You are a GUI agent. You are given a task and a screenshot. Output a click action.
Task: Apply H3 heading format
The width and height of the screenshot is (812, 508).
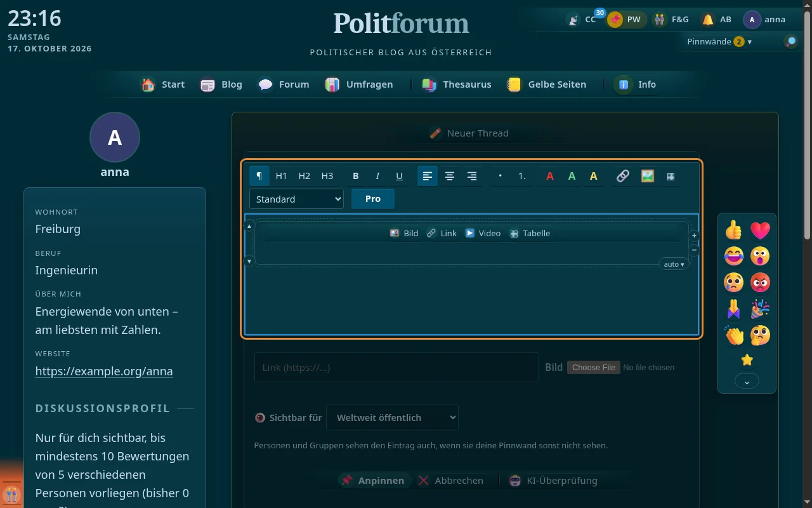(327, 176)
